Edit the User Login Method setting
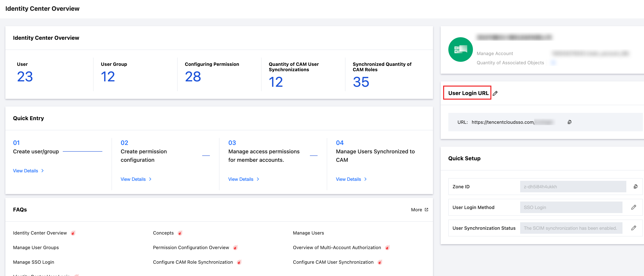 (x=633, y=207)
